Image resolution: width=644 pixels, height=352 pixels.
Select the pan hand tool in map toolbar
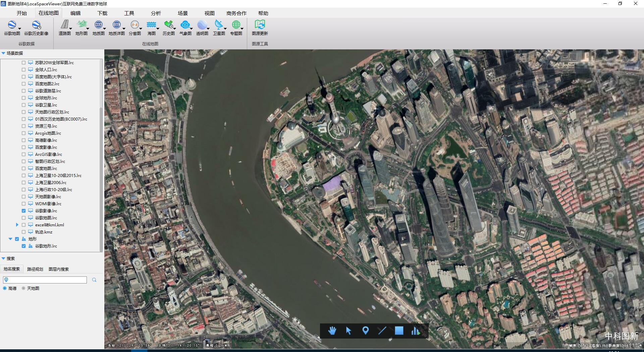(332, 331)
